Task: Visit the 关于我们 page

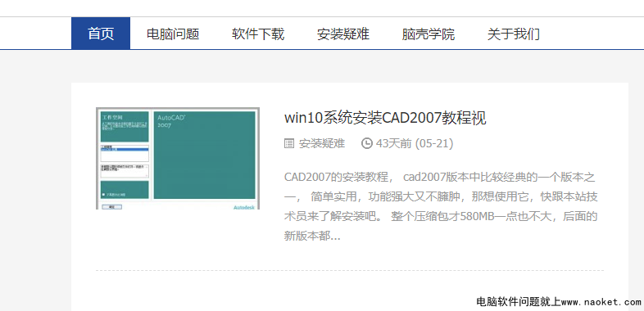Action: (514, 34)
